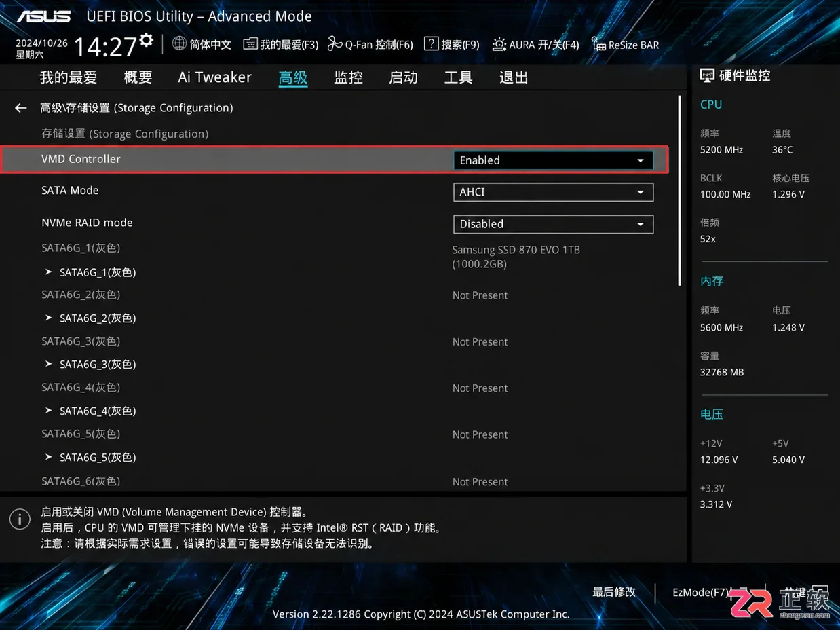The width and height of the screenshot is (840, 630).
Task: Click the BCLK 100.00 MHz value
Action: [x=725, y=195]
